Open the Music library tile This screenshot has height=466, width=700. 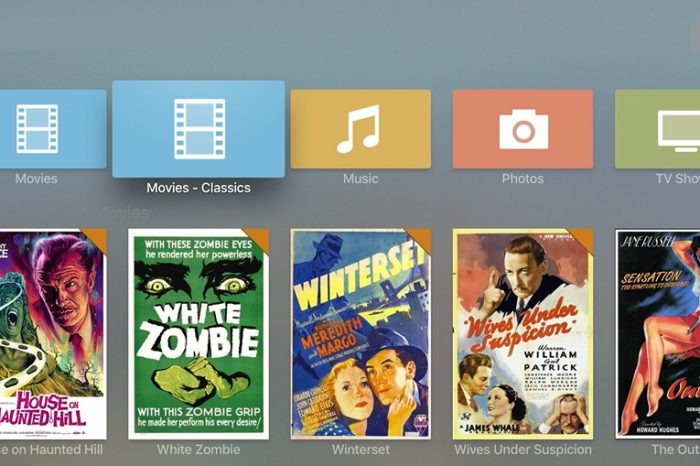[361, 129]
